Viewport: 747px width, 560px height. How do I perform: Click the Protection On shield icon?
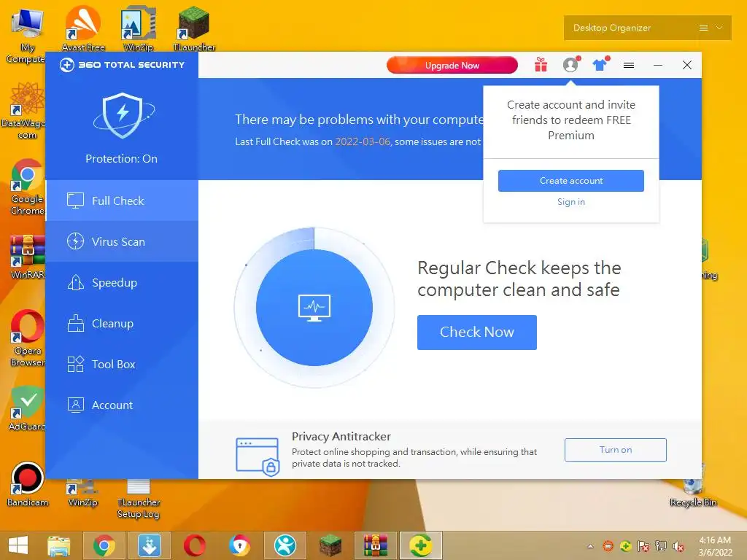[x=123, y=116]
